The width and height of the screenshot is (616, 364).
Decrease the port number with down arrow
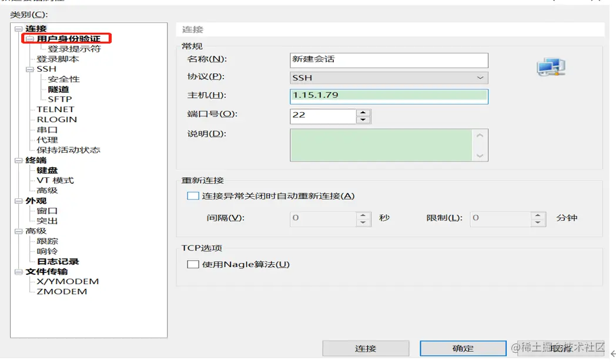363,120
